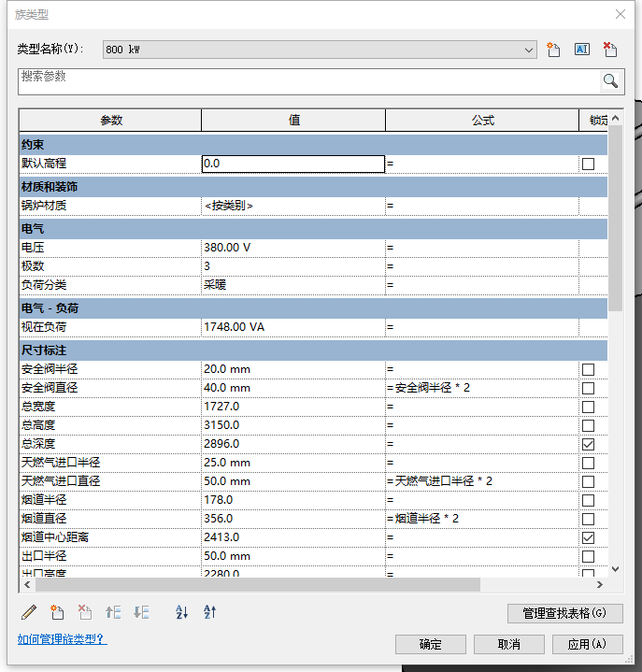This screenshot has width=642, height=672.
Task: Click the Rename Type icon
Action: click(581, 50)
